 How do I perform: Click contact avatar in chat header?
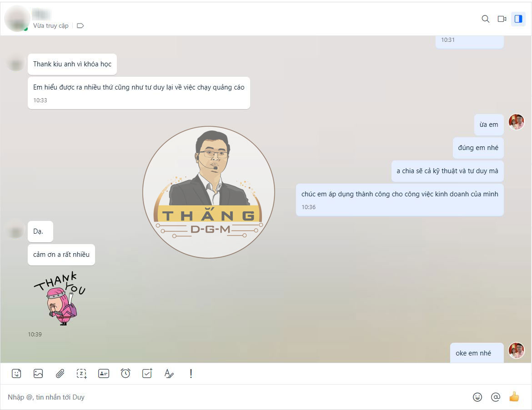coord(17,19)
